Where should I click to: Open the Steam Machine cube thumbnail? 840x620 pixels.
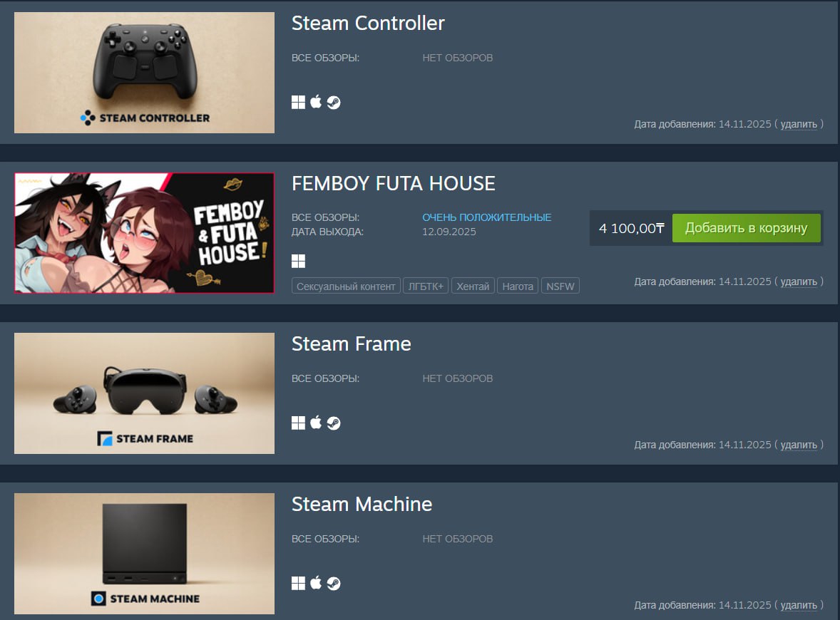click(144, 554)
